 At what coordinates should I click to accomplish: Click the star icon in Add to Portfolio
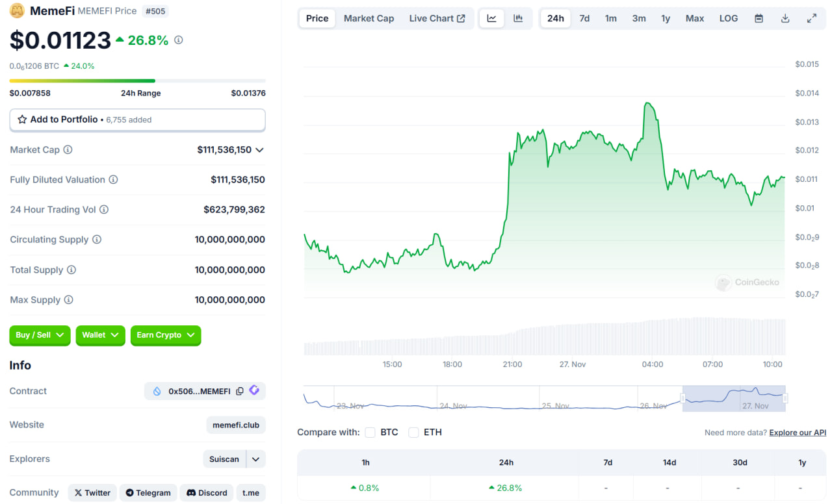22,120
